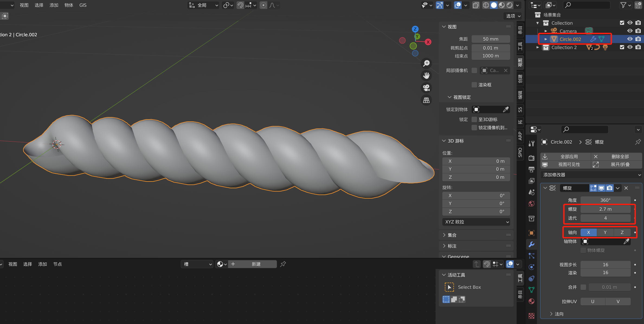
Task: Open the XYZ 欧拉 rotation mode dropdown
Action: [x=476, y=222]
